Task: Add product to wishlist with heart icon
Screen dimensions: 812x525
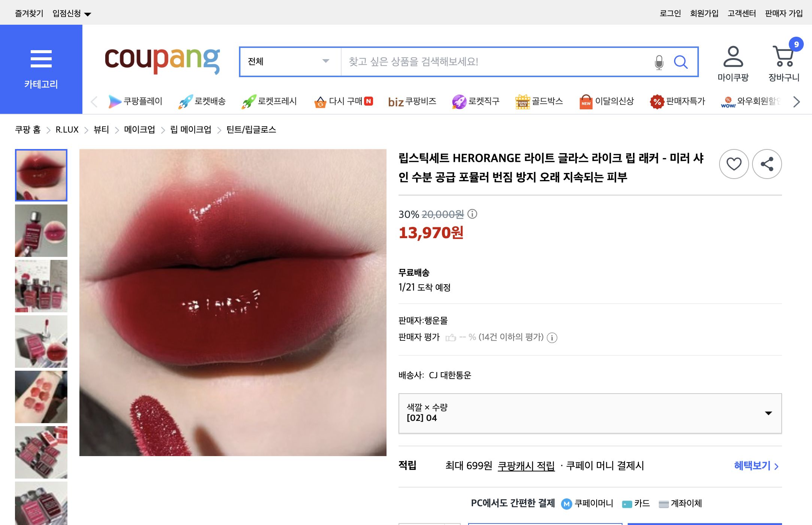Action: 734,164
